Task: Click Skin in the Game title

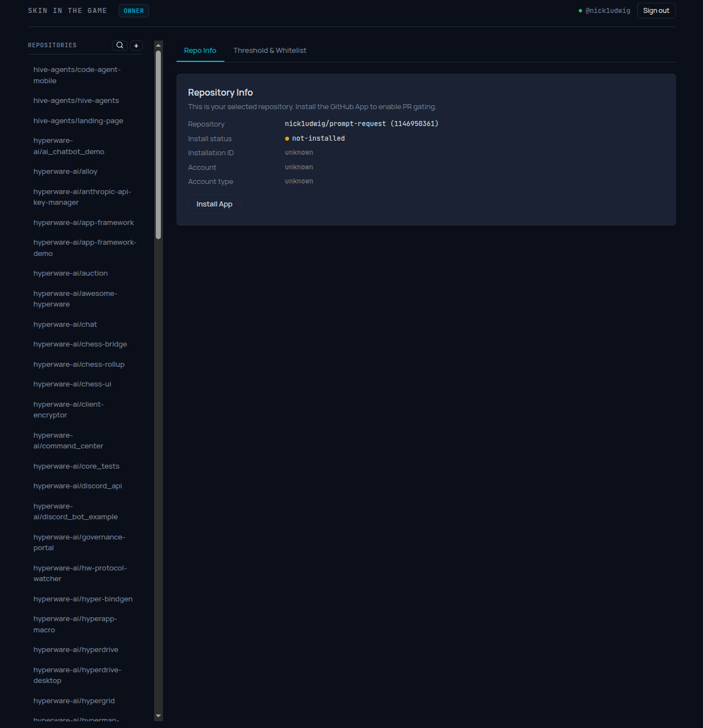Action: point(67,11)
